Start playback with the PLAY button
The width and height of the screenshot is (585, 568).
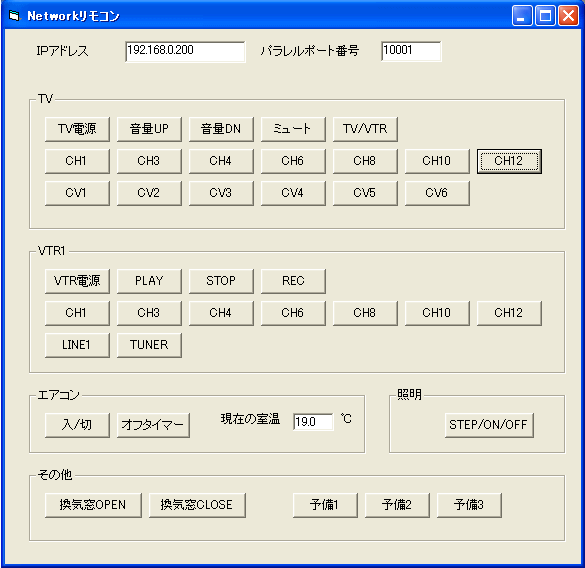149,281
